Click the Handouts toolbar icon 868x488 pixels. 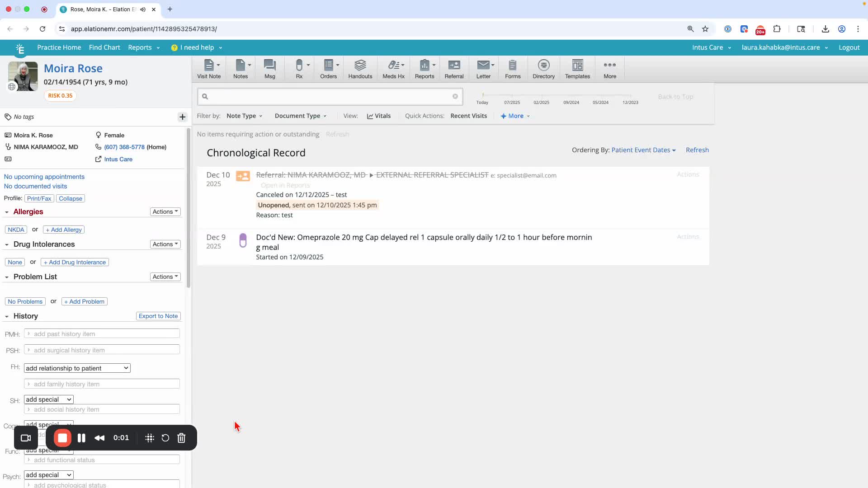coord(360,69)
